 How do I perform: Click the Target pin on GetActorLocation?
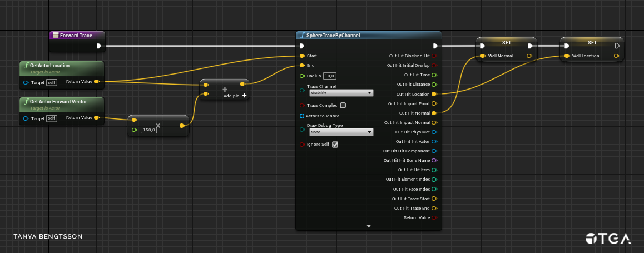(x=26, y=82)
